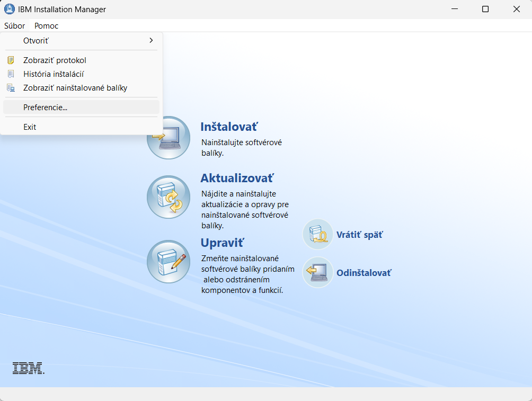Click the IBM logo at bottom left
The image size is (532, 401).
pyautogui.click(x=28, y=368)
